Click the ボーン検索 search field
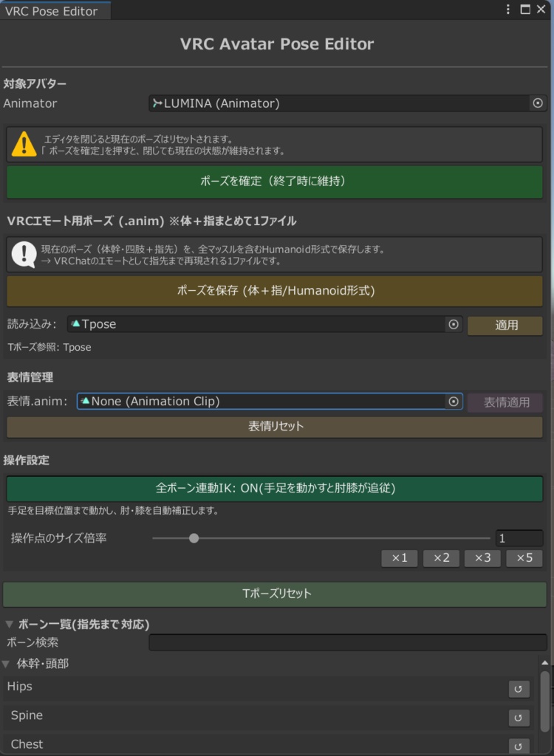 pos(347,643)
